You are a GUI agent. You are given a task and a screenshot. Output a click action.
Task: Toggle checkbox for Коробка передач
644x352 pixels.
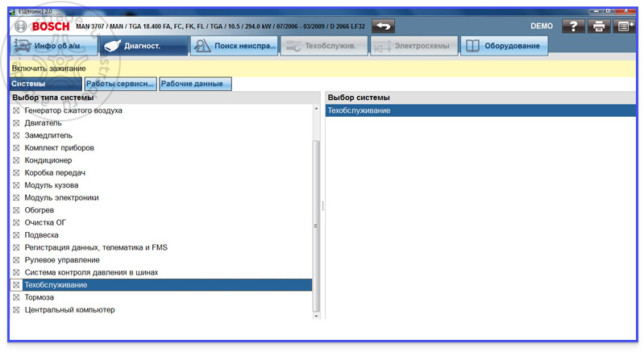coord(16,172)
